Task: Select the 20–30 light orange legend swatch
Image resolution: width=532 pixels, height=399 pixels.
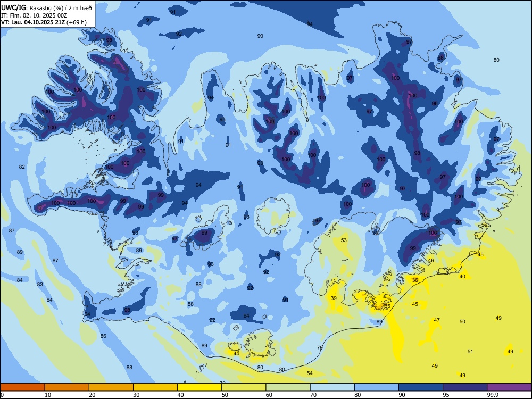Action: tap(111, 387)
